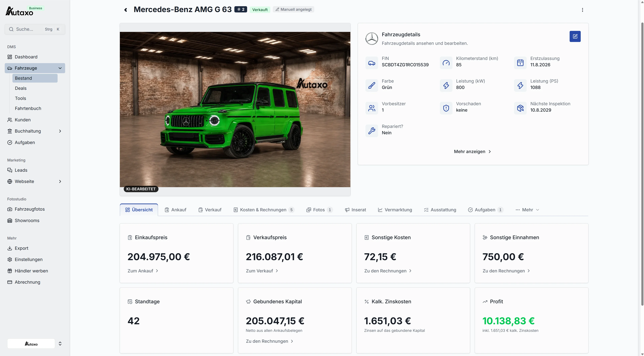Click the Händler werben gift icon

click(x=10, y=271)
